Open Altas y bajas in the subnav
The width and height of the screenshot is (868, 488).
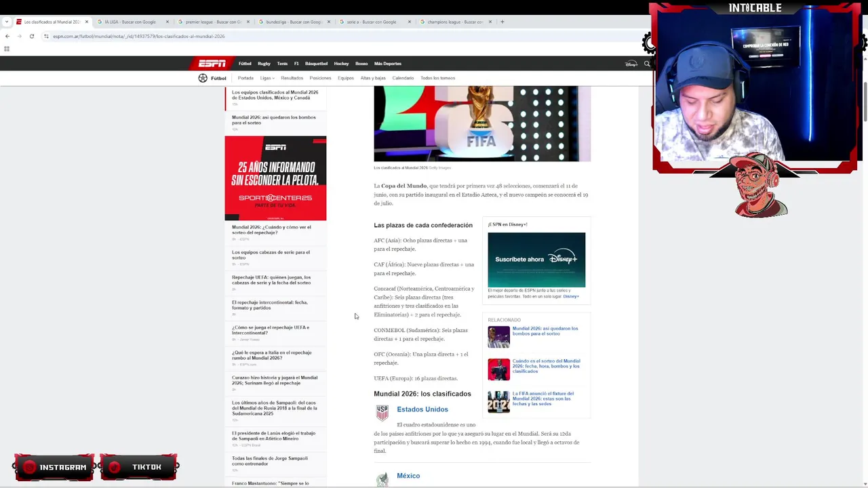[373, 78]
